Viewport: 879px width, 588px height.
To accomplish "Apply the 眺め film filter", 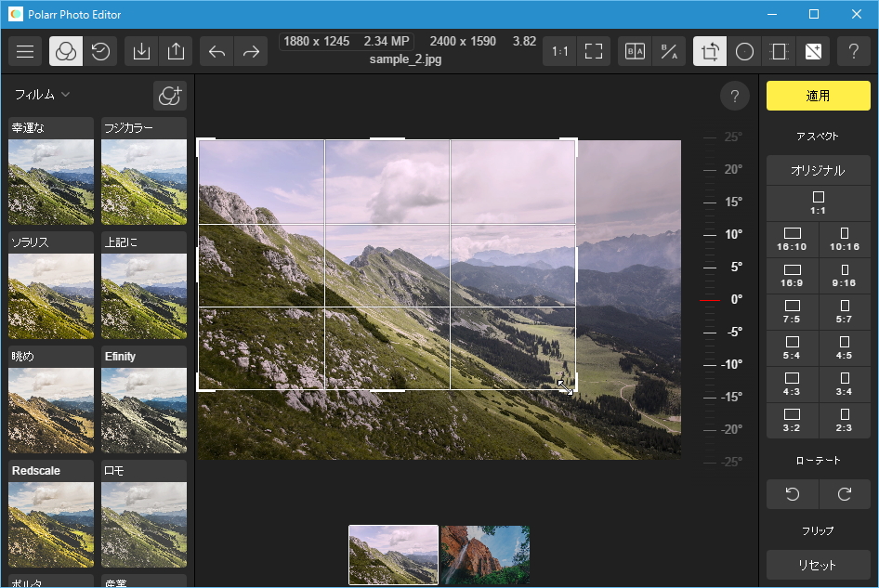I will tap(51, 399).
